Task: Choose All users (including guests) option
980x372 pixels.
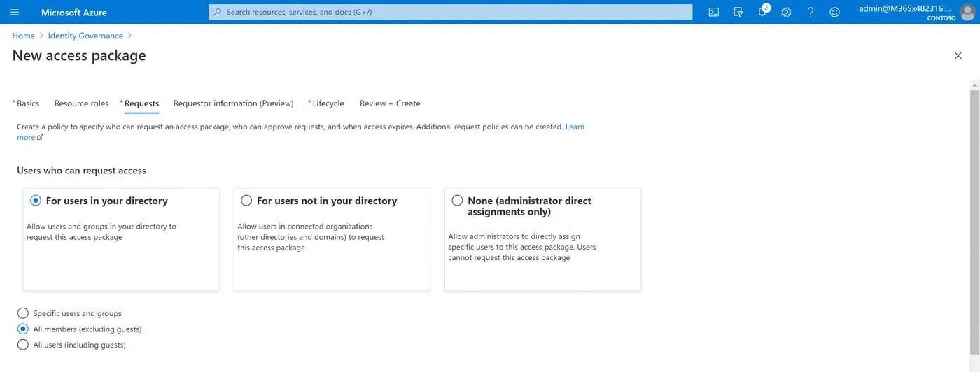Action: coord(23,345)
